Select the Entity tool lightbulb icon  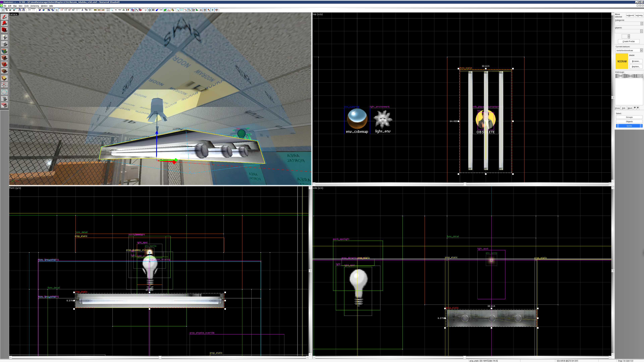pos(4,37)
